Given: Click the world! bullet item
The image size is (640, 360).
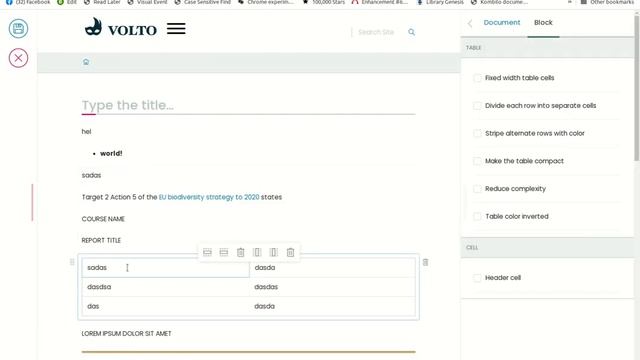Looking at the screenshot, I should (111, 153).
